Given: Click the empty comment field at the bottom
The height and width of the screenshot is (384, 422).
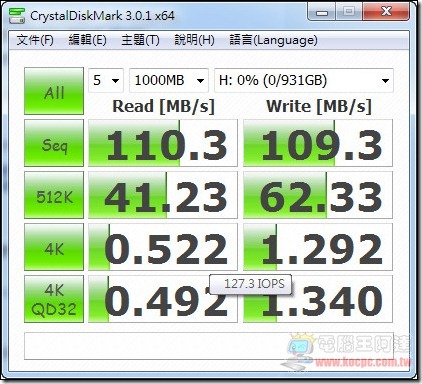Looking at the screenshot, I should click(209, 346).
